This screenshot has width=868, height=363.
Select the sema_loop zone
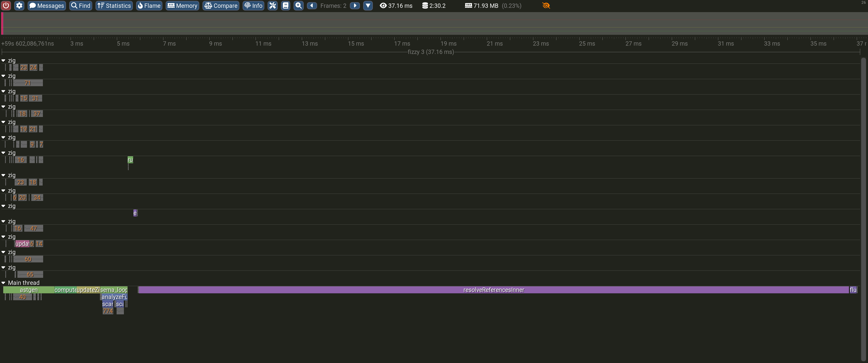(x=114, y=290)
